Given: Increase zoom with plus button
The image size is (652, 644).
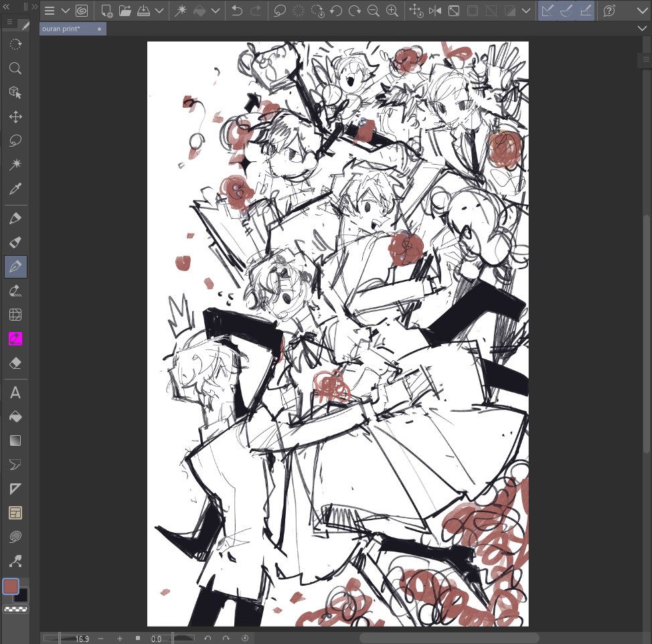Looking at the screenshot, I should pyautogui.click(x=120, y=638).
